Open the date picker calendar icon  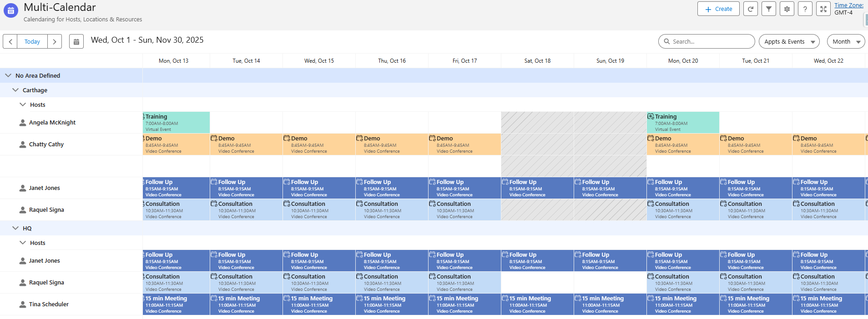coord(76,42)
